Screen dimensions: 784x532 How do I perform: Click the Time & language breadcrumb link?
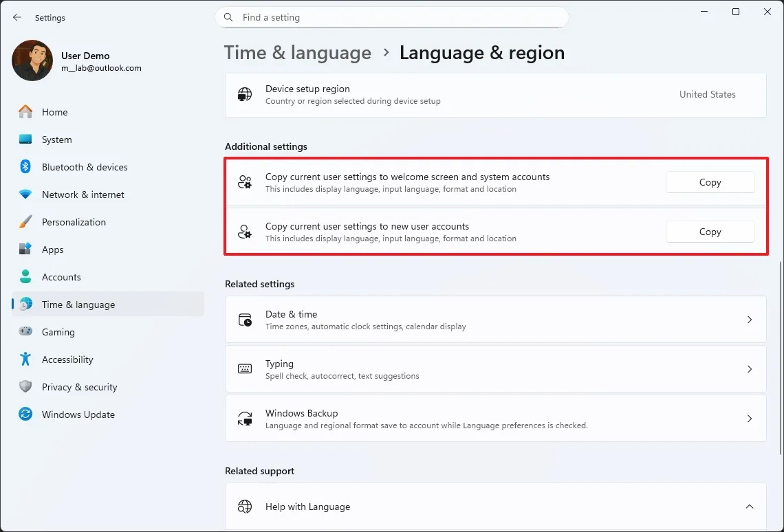tap(298, 53)
